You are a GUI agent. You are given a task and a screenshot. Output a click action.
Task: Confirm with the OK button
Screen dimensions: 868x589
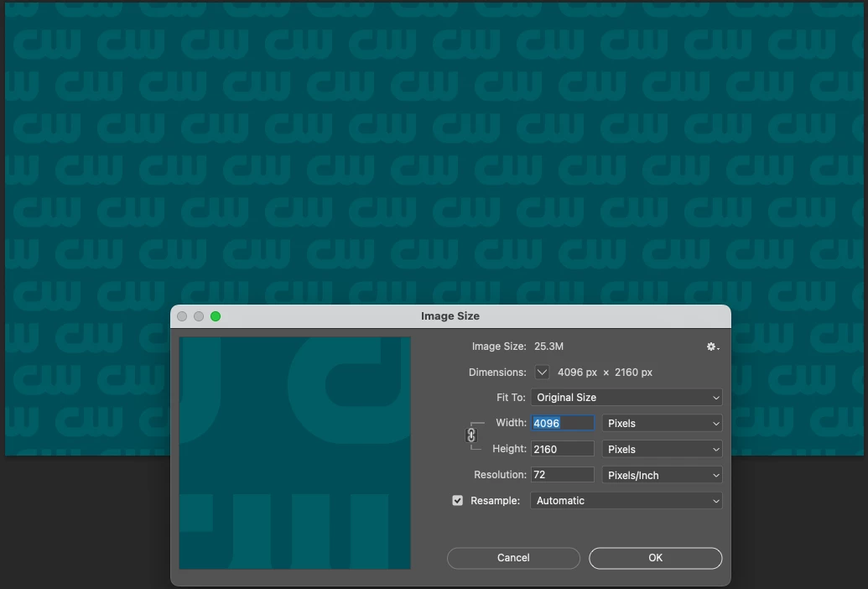point(656,558)
